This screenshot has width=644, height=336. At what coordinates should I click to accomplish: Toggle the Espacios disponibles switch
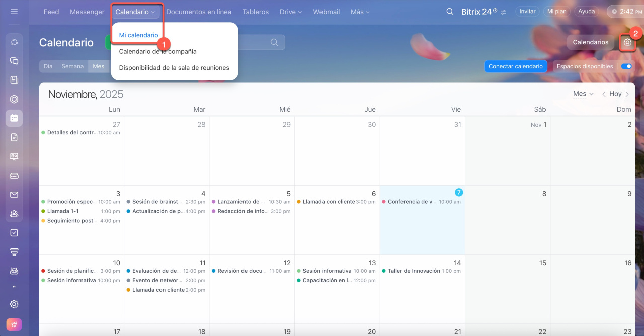[626, 66]
